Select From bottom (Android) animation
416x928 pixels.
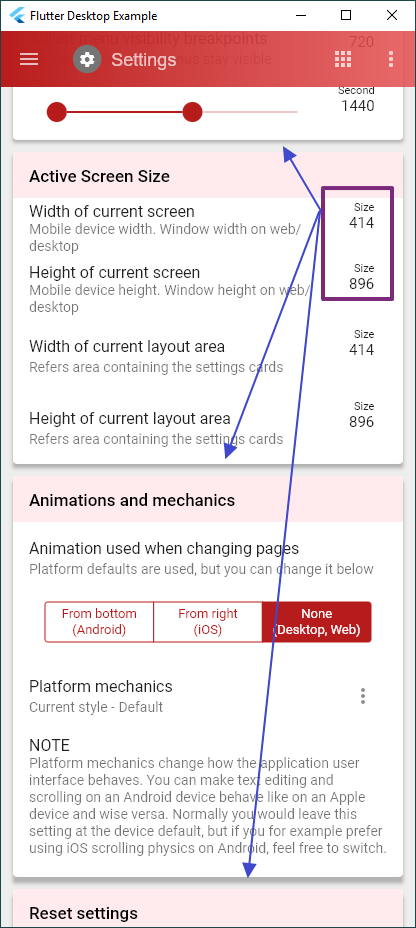point(99,621)
